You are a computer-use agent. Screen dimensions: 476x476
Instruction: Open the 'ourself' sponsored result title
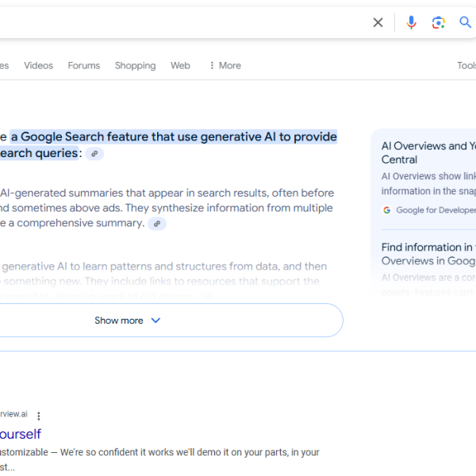click(21, 434)
